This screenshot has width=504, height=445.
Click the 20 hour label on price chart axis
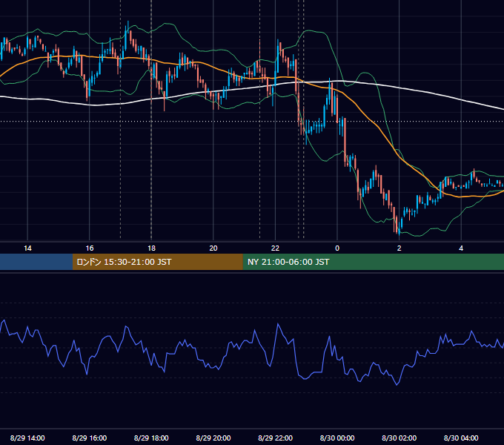pos(213,248)
